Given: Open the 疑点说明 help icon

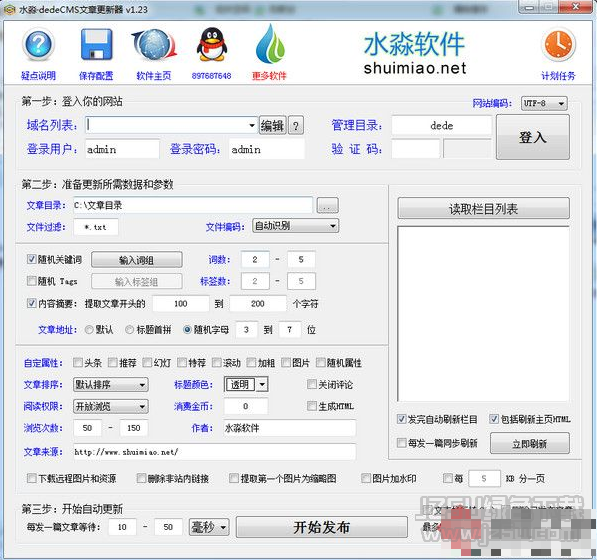Looking at the screenshot, I should 38,46.
